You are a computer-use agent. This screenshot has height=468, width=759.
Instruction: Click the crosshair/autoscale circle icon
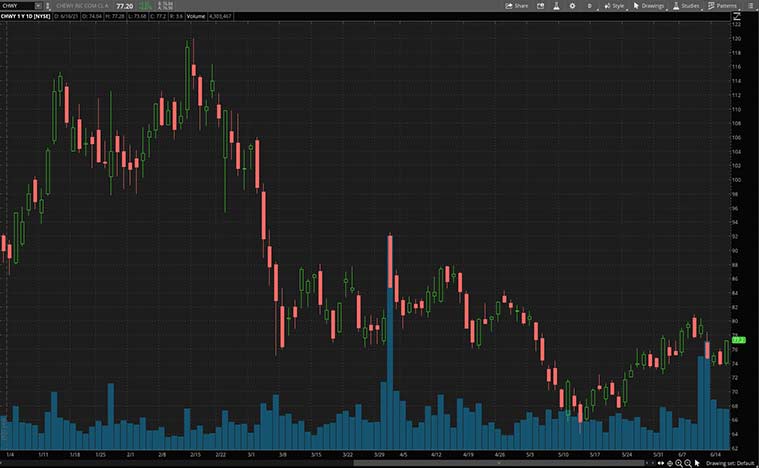[668, 462]
